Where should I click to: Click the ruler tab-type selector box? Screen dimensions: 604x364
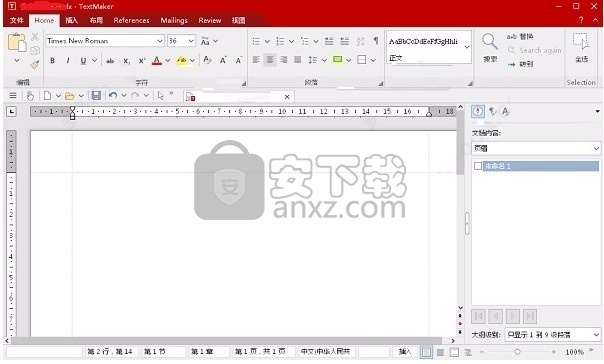pyautogui.click(x=12, y=112)
